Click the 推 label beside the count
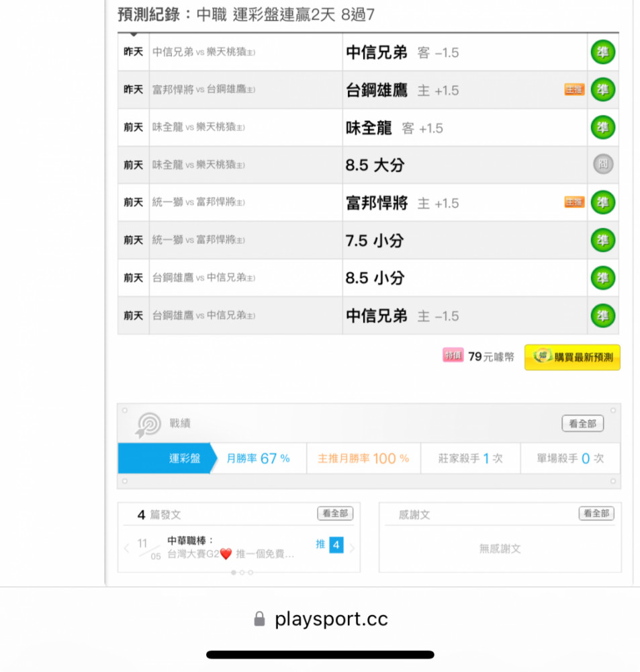This screenshot has height=672, width=640. tap(320, 544)
